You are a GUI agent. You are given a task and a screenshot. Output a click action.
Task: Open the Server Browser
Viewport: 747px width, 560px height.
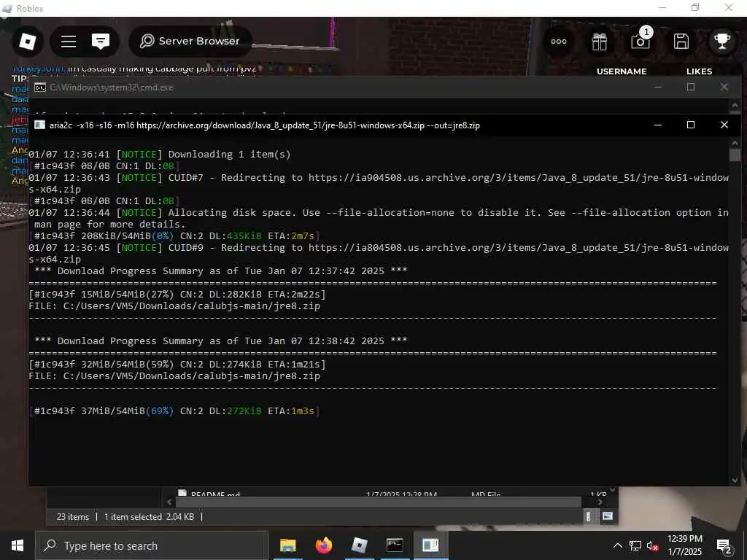190,42
